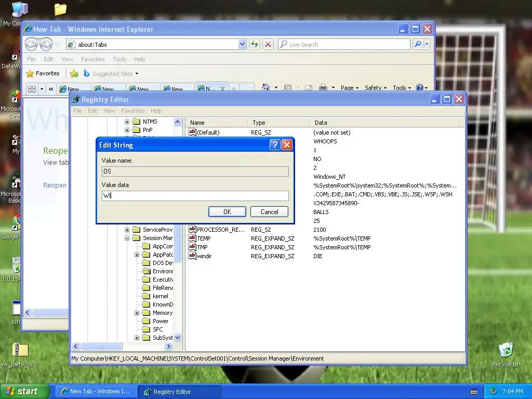Click Registry Editor taskbar button
Image resolution: width=532 pixels, height=399 pixels.
[x=180, y=392]
